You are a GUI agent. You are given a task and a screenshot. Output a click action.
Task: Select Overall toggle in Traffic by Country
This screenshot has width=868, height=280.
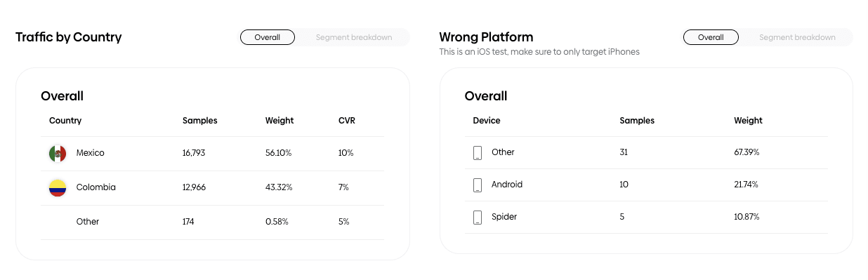(268, 37)
